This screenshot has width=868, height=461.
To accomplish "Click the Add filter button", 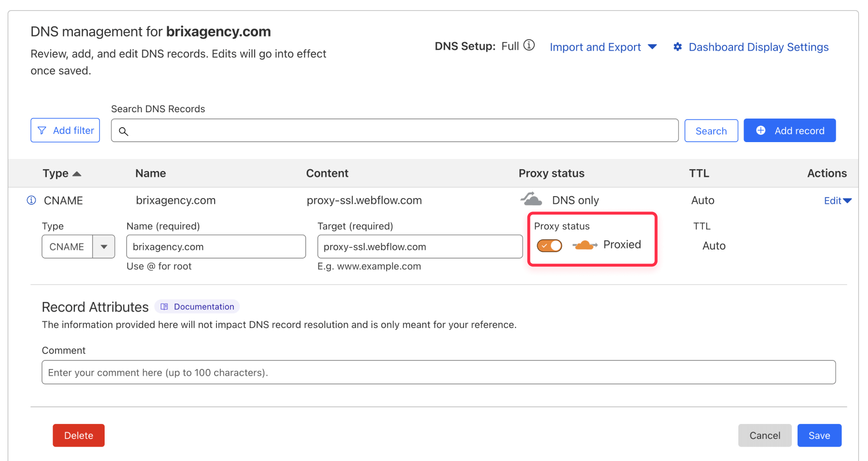I will 65,130.
